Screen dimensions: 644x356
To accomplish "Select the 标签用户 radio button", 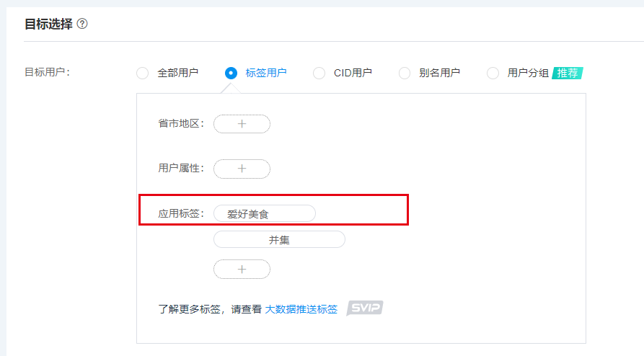I will pyautogui.click(x=231, y=73).
